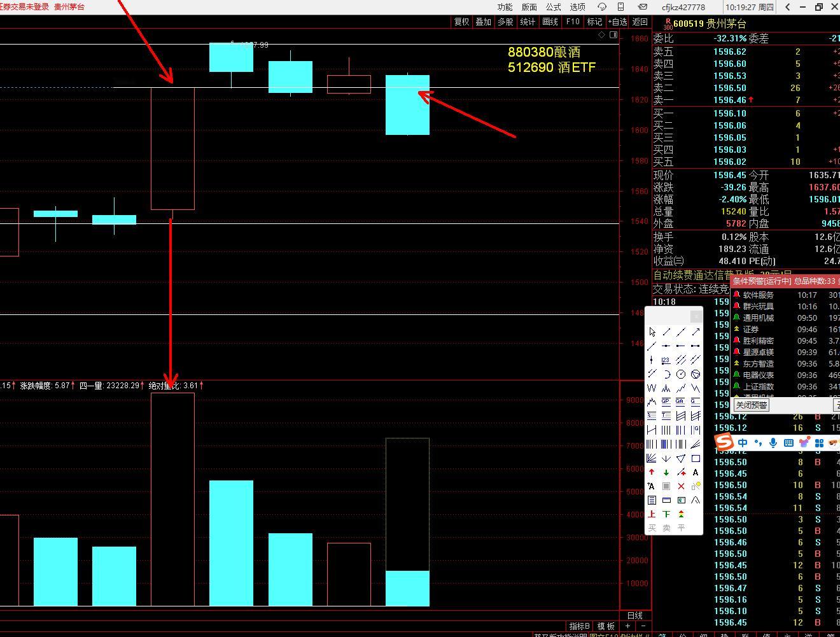The width and height of the screenshot is (840, 637).
Task: Select the rectangle drawing tool
Action: (x=696, y=458)
